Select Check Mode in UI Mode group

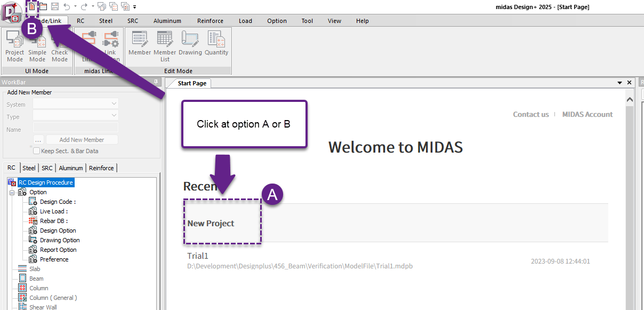pyautogui.click(x=60, y=46)
